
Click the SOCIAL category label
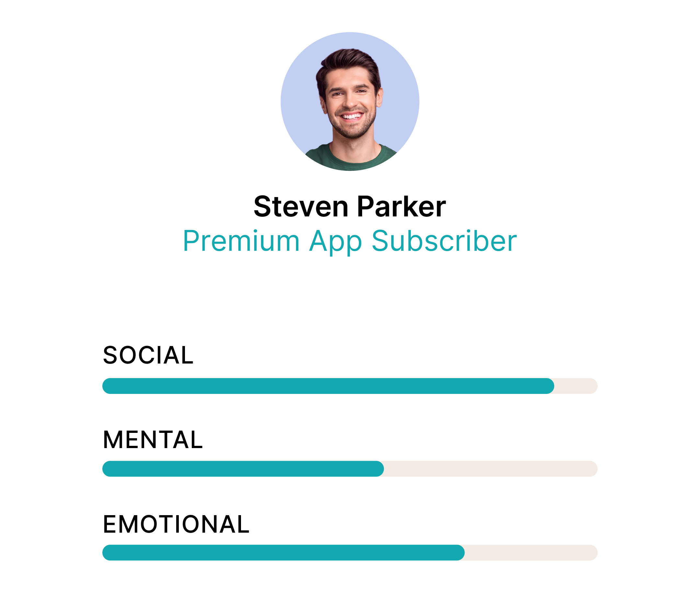[148, 355]
